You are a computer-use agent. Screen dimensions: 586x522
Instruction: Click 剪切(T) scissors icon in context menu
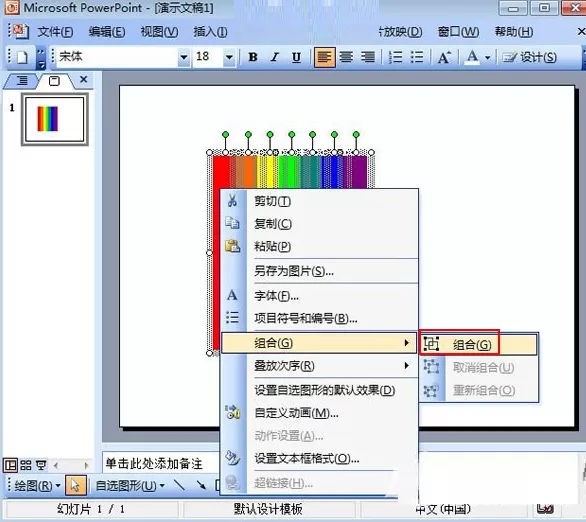coord(232,201)
